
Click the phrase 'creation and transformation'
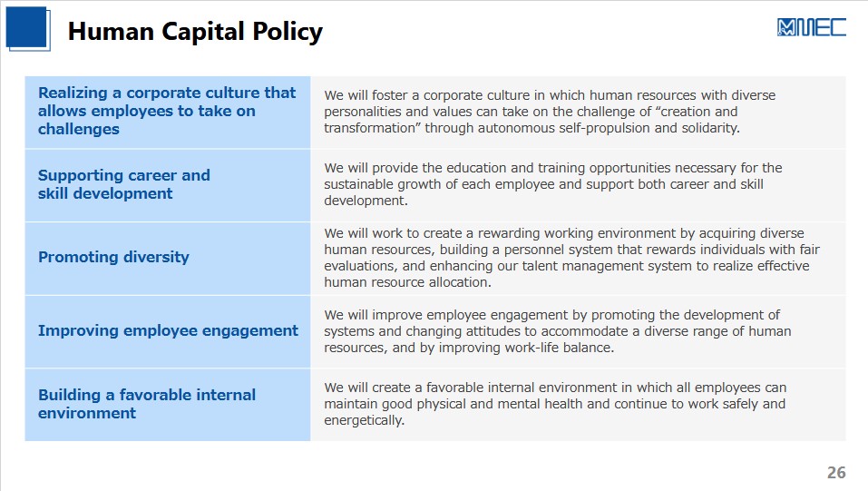531,120
